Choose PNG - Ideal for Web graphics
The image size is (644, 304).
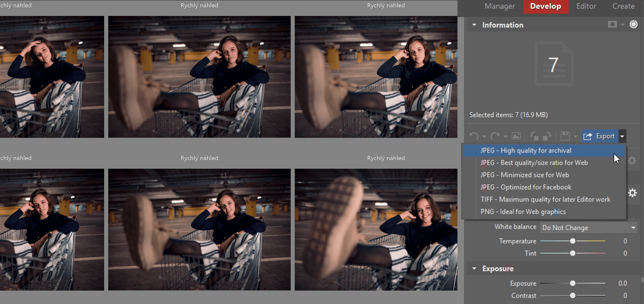(x=544, y=212)
